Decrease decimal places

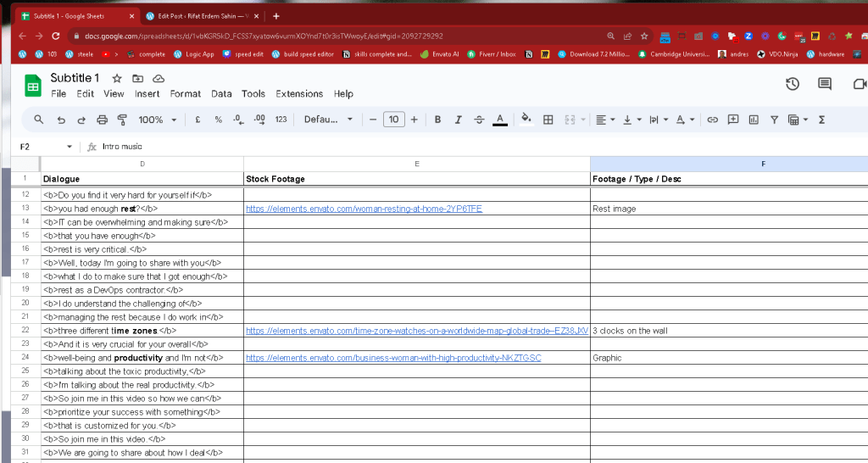click(238, 120)
